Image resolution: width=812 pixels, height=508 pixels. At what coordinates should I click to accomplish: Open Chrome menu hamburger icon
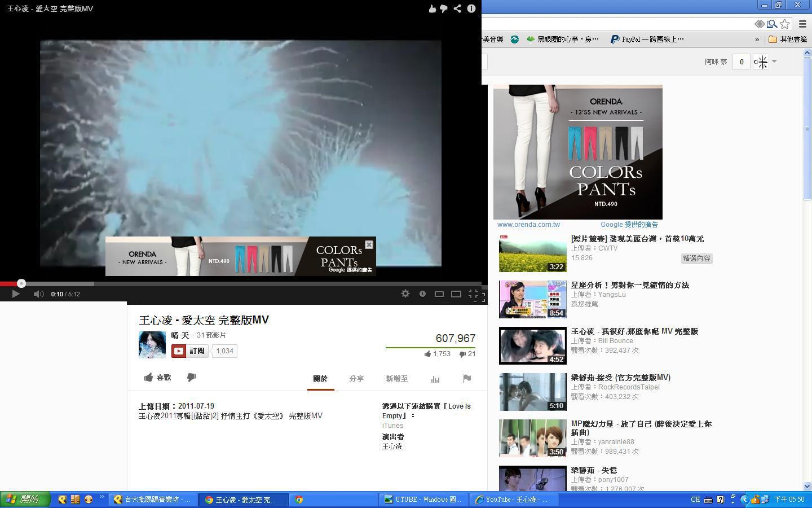[802, 24]
